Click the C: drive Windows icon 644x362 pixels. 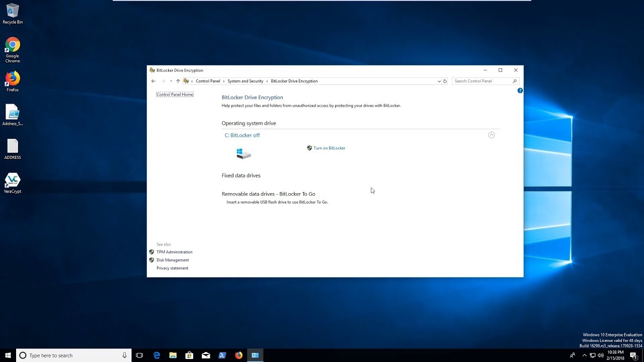244,153
